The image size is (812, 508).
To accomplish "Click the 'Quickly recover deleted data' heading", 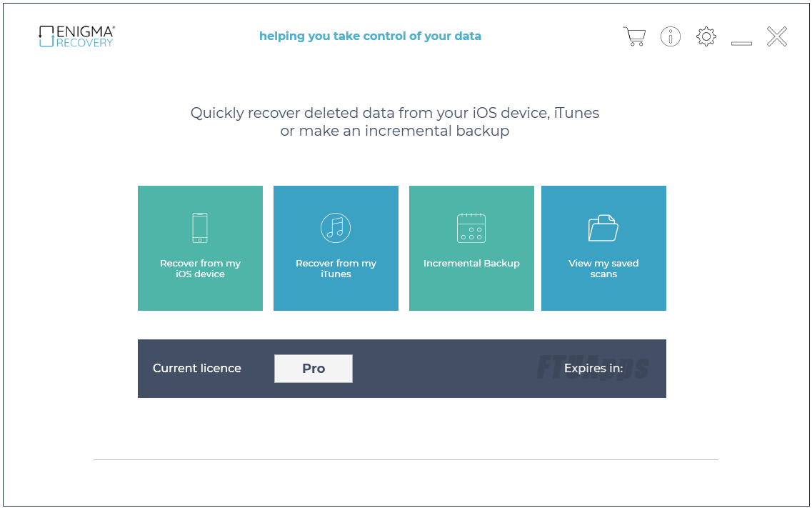I will pyautogui.click(x=395, y=121).
